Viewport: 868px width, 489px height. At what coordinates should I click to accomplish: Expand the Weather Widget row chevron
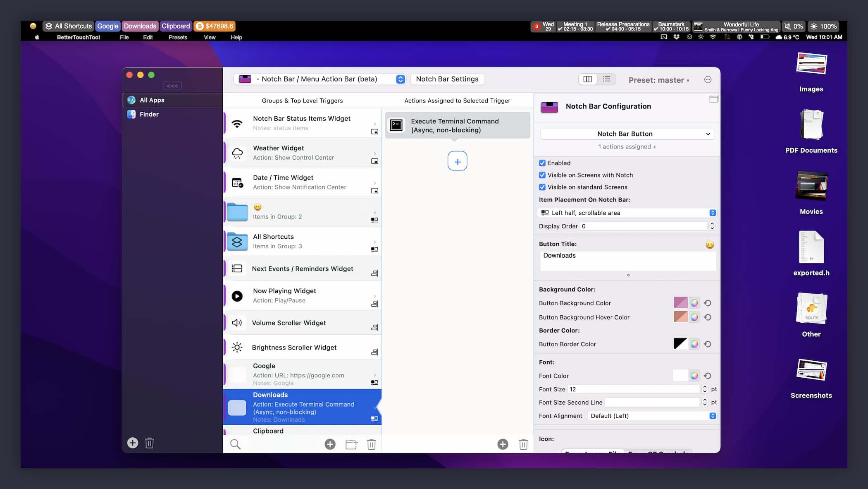click(375, 153)
